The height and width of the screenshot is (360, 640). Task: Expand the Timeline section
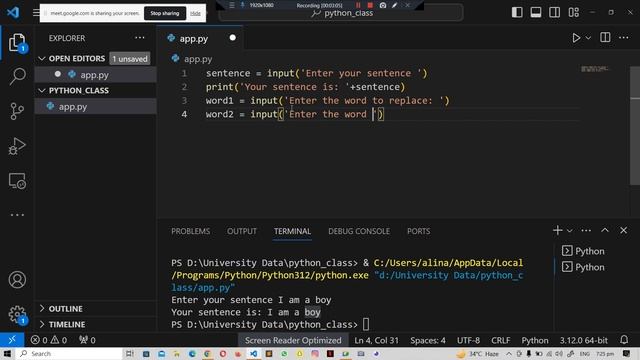point(42,324)
